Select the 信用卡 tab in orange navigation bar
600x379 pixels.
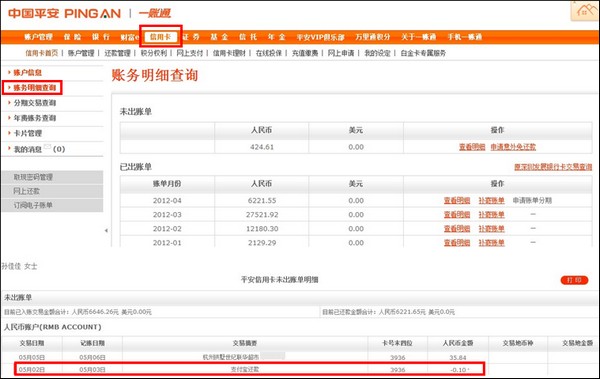[x=161, y=37]
